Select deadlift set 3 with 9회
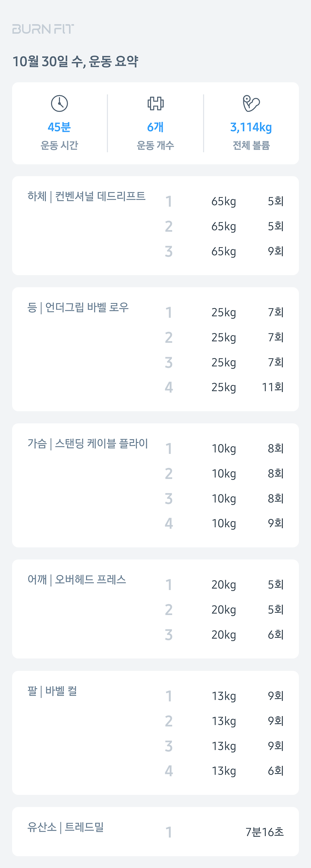This screenshot has width=311, height=868. coord(224,251)
